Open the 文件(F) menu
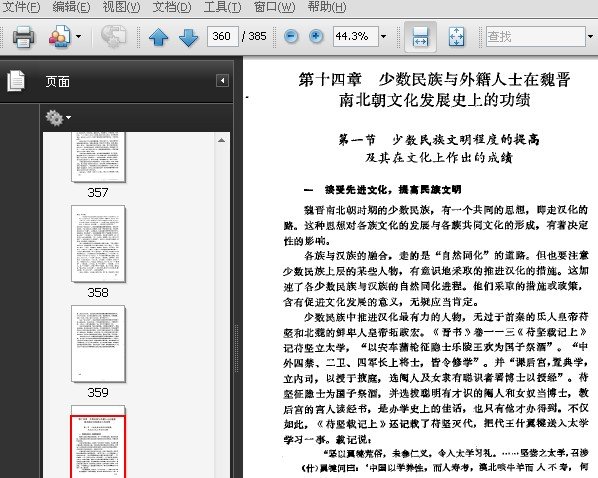Screen dimensions: 598x478 [x=21, y=7]
